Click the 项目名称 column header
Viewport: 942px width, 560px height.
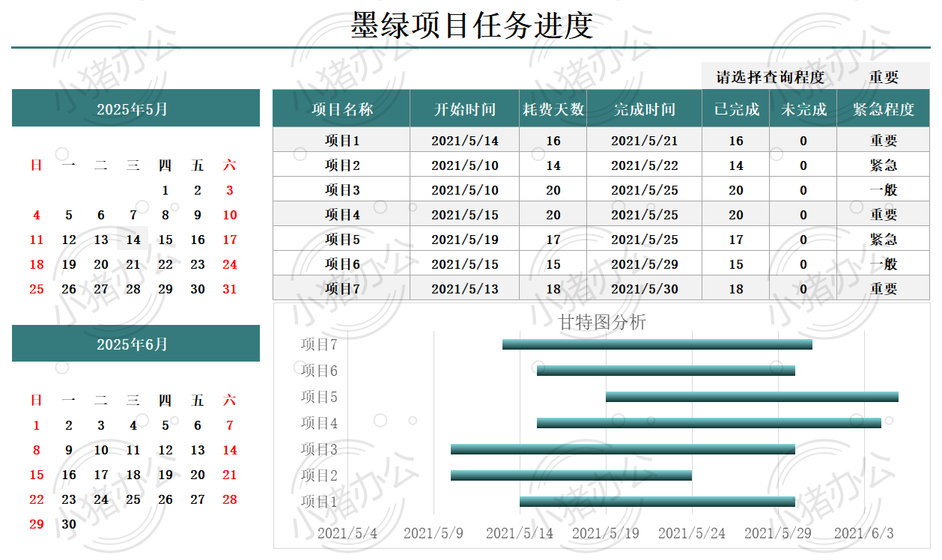click(x=341, y=109)
